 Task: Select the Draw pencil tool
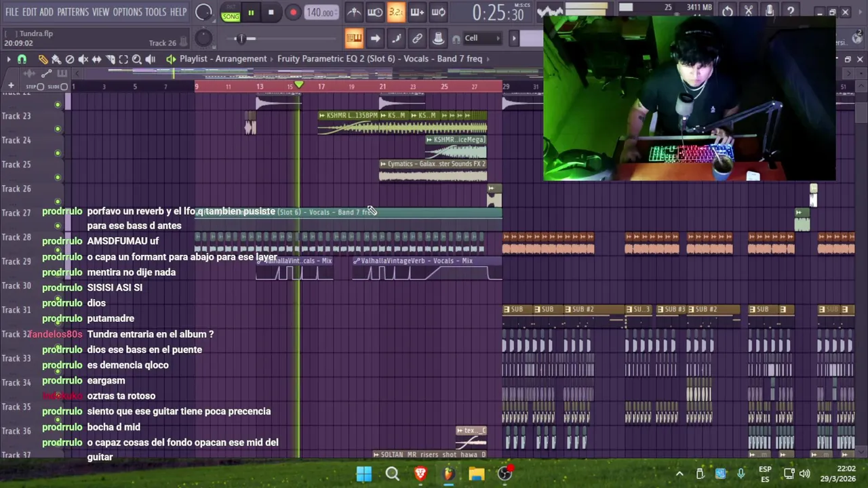coord(43,59)
